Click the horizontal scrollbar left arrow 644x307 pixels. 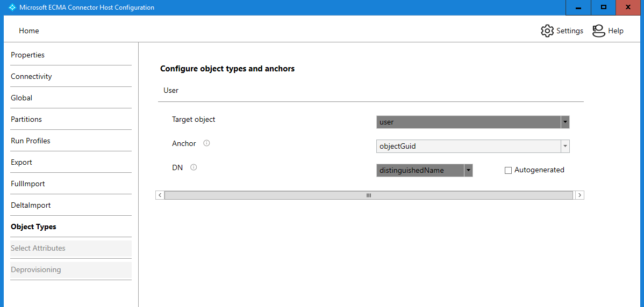(160, 195)
